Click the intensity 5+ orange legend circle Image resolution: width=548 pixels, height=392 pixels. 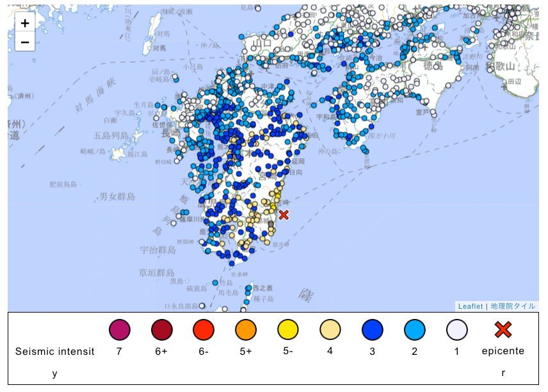tap(246, 330)
